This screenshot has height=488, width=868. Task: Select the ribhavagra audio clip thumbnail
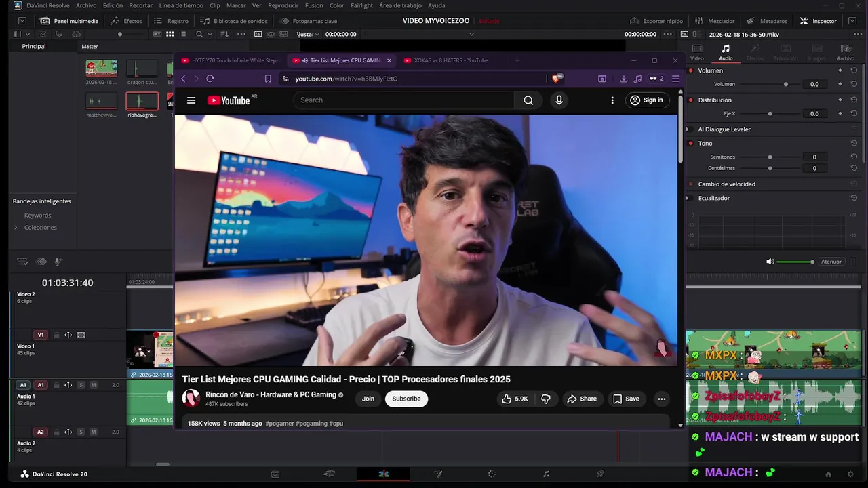[142, 102]
